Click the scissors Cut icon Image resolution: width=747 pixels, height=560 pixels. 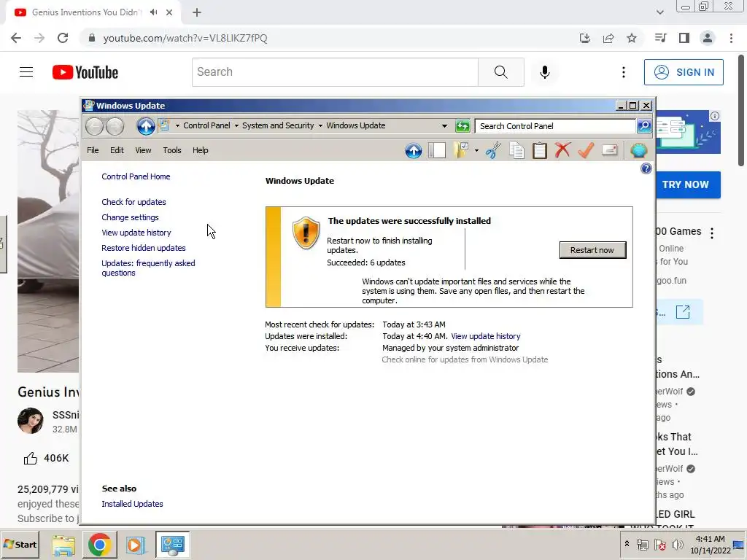click(494, 150)
